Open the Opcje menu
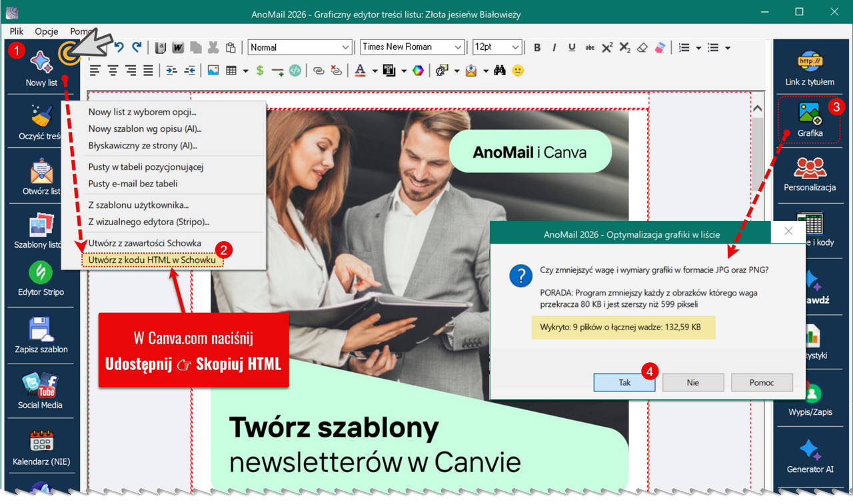 coord(47,31)
